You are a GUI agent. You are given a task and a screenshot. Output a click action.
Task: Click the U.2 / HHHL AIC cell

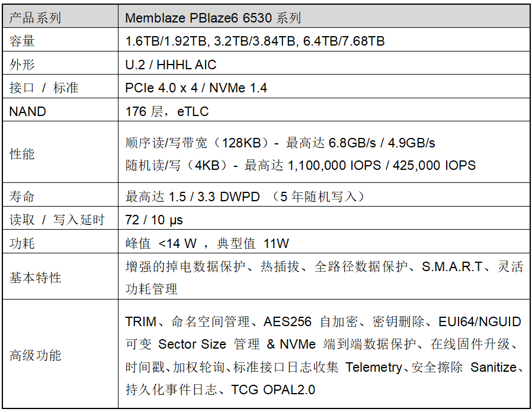click(x=171, y=65)
